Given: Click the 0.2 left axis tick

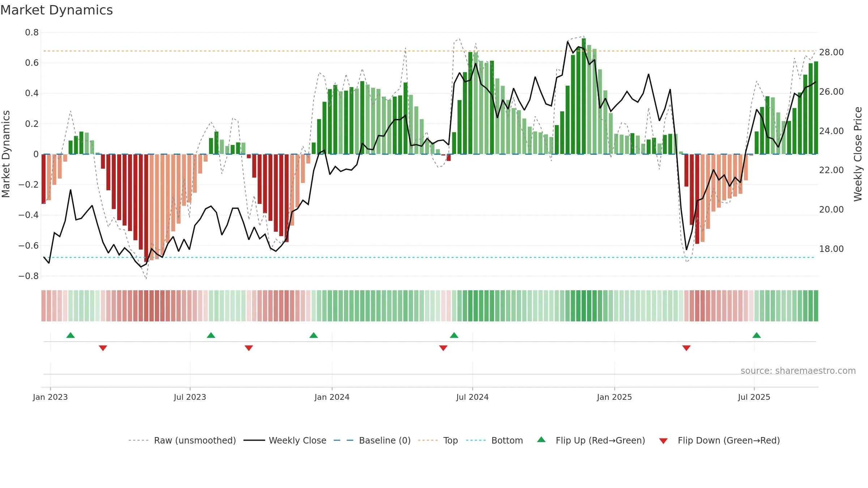Looking at the screenshot, I should pyautogui.click(x=32, y=124).
